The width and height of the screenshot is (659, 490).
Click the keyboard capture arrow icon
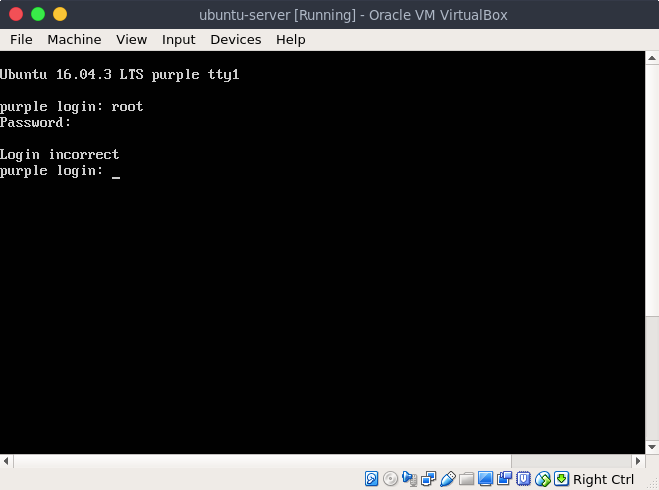tap(561, 479)
